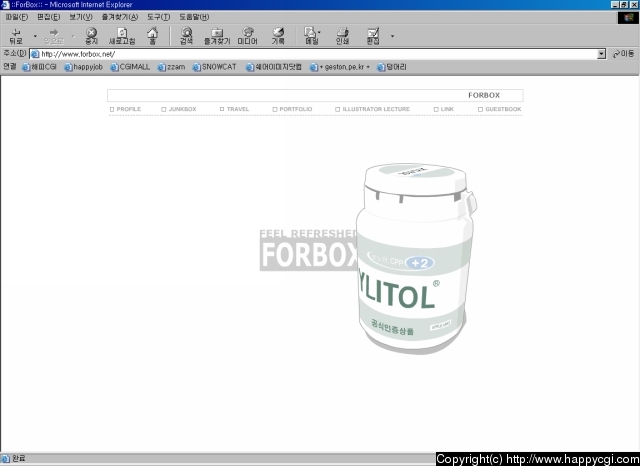Open the 쉐어이미지닷컴 links bar shortcut
This screenshot has width=640, height=466.
click(x=273, y=67)
